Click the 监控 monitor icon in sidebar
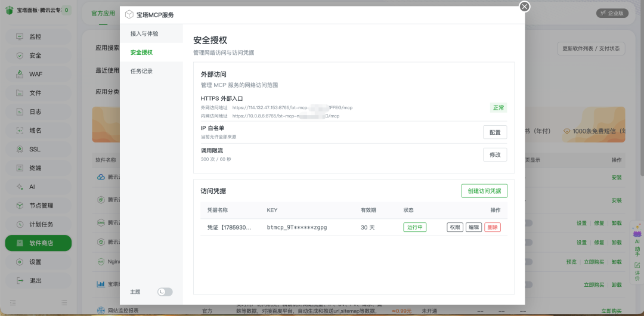 (x=20, y=36)
